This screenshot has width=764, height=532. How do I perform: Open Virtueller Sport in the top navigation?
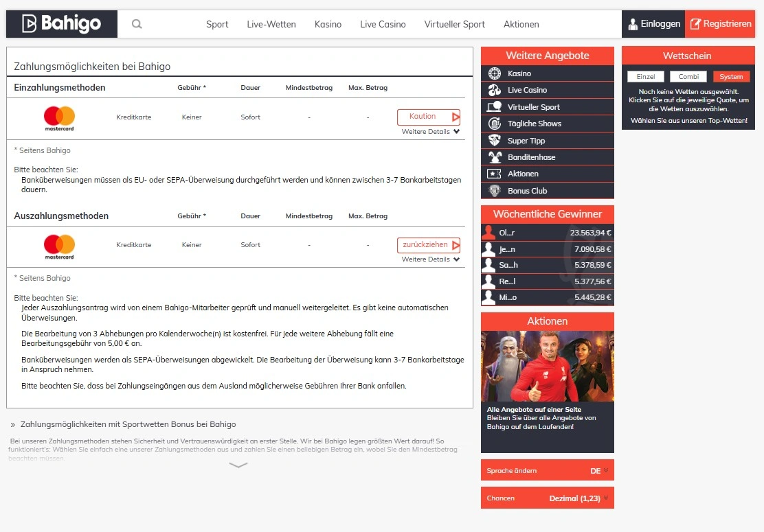coord(454,24)
